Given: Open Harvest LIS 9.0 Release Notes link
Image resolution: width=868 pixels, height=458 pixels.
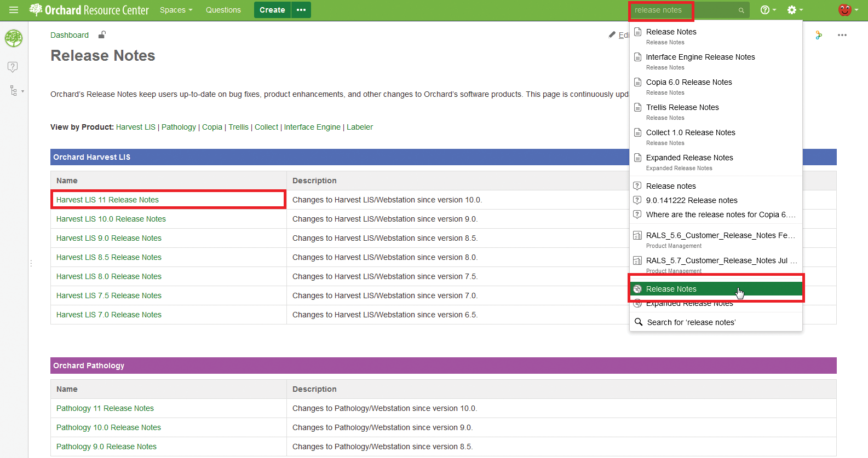Looking at the screenshot, I should (109, 238).
